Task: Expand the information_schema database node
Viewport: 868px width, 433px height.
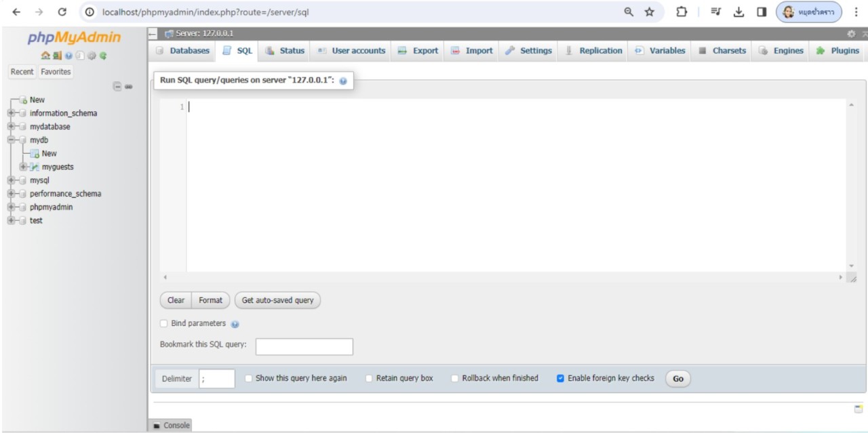Action: click(12, 113)
